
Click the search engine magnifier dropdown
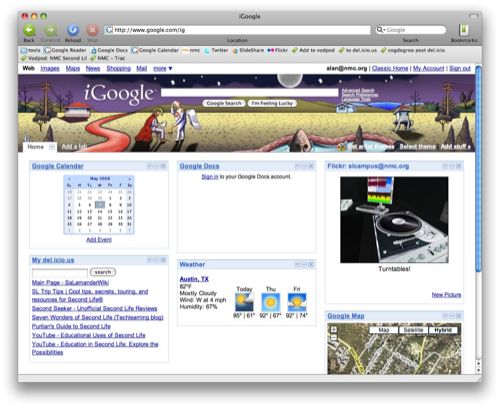(380, 30)
